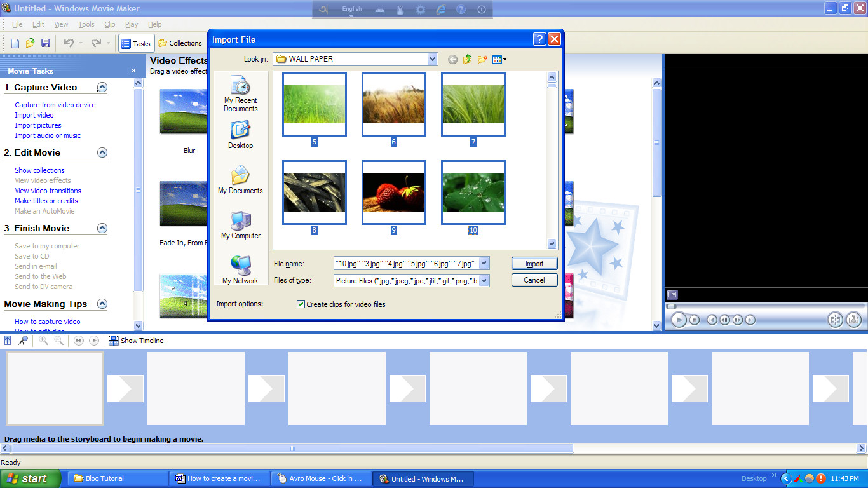The width and height of the screenshot is (868, 488).
Task: Click the Make titles or credits link
Action: (x=46, y=201)
